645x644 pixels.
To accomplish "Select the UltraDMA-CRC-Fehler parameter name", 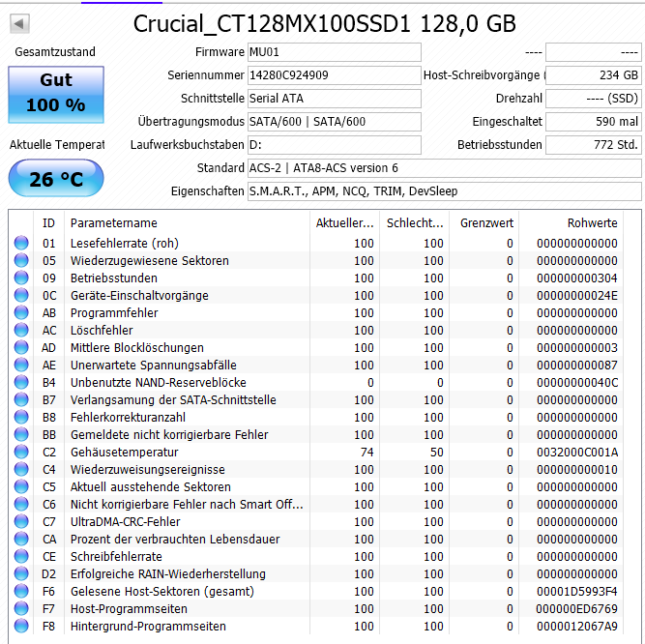I will click(126, 522).
